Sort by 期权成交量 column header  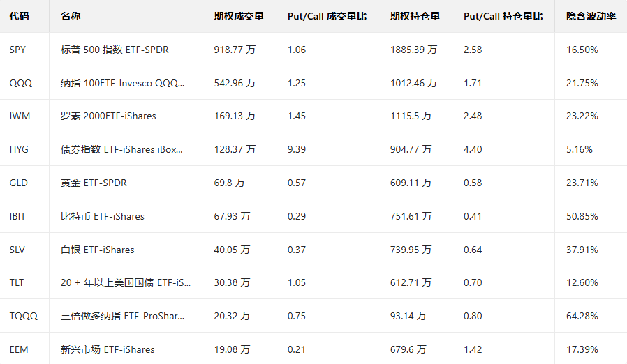239,16
